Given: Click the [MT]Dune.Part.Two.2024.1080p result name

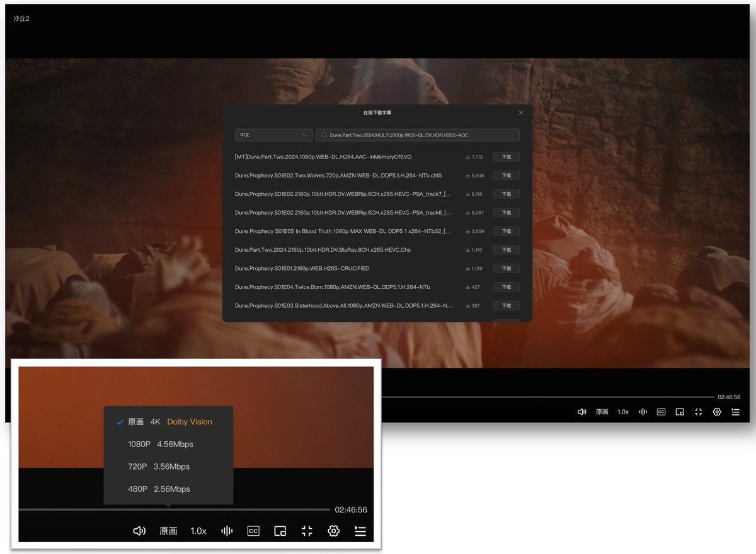Looking at the screenshot, I should click(x=323, y=157).
